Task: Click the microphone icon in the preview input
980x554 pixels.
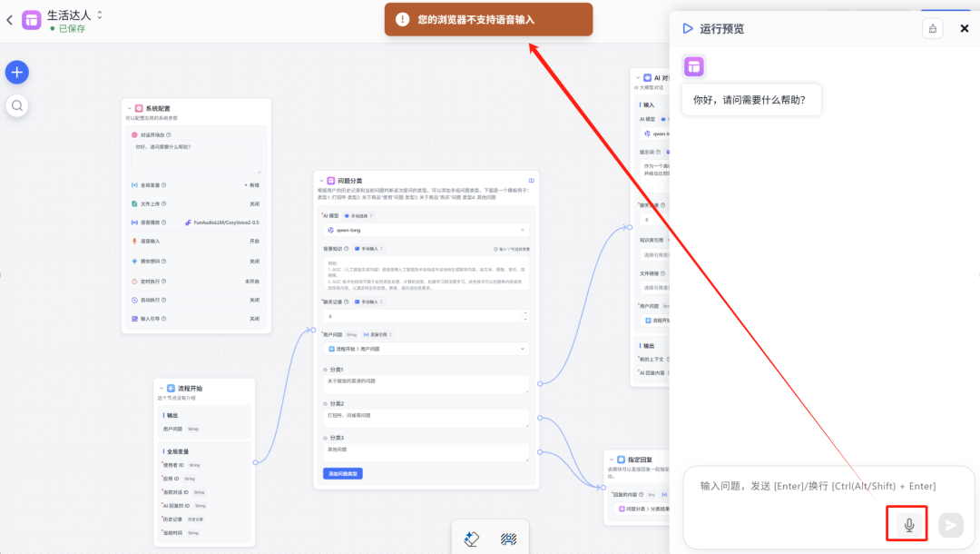Action: coord(906,523)
